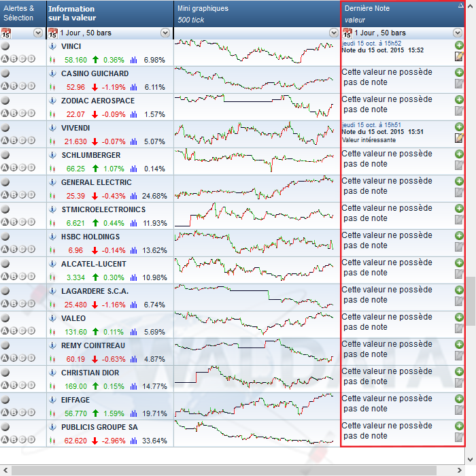Click calendar icon in Alertes & Sélection column
Screen dimensions: 476x476
[x=5, y=33]
